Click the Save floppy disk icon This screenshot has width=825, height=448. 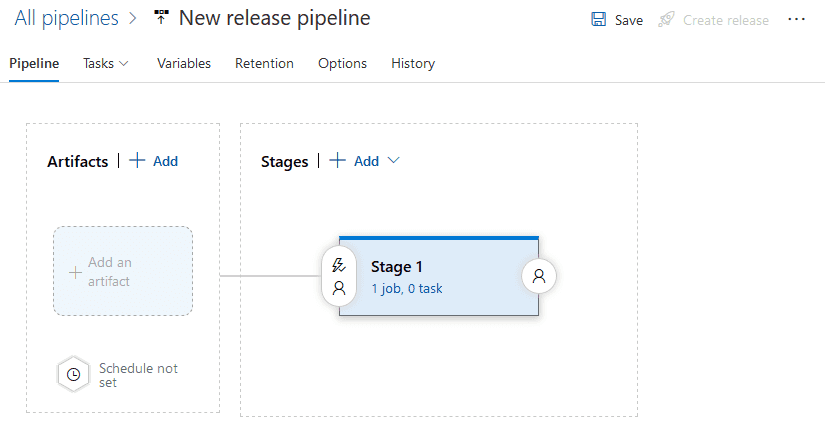[x=599, y=20]
